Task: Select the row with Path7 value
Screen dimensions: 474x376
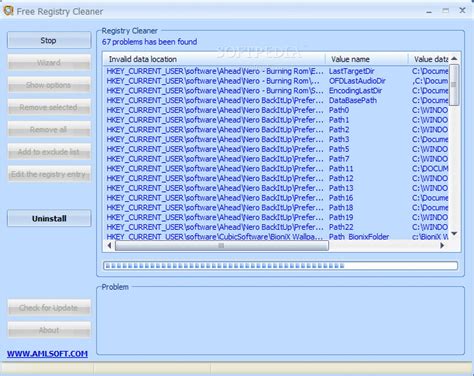Action: (277, 159)
